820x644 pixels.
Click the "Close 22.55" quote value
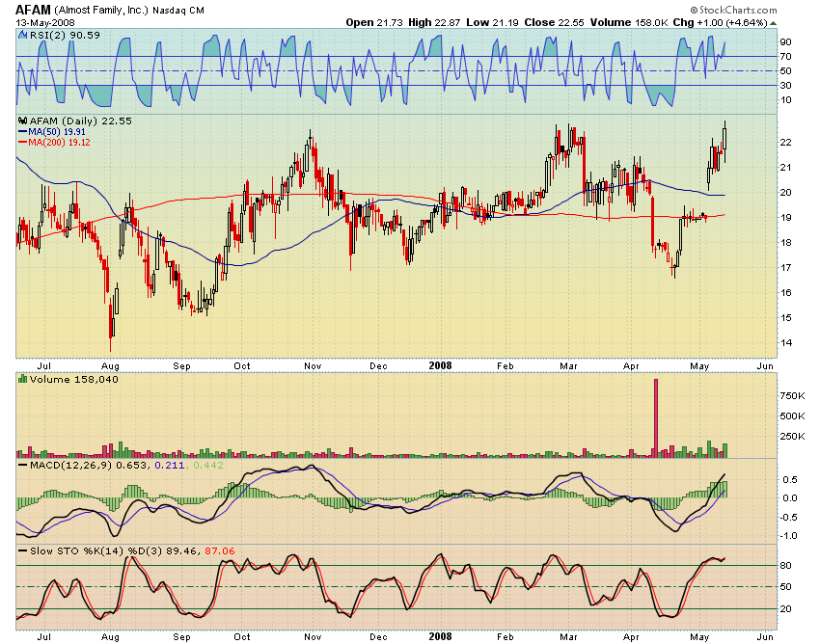555,22
